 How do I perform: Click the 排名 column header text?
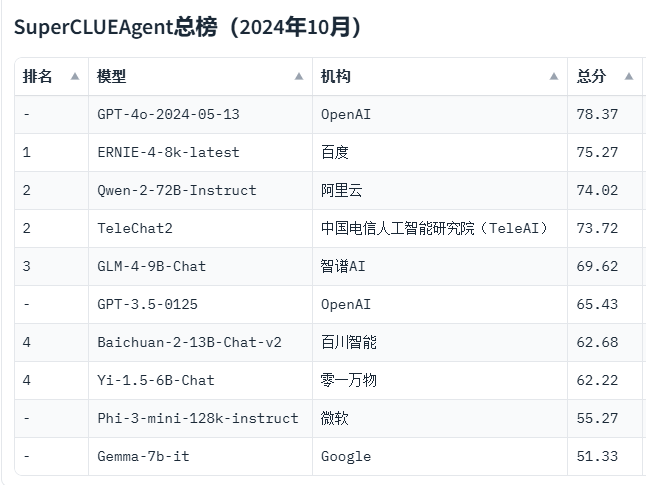(x=37, y=76)
